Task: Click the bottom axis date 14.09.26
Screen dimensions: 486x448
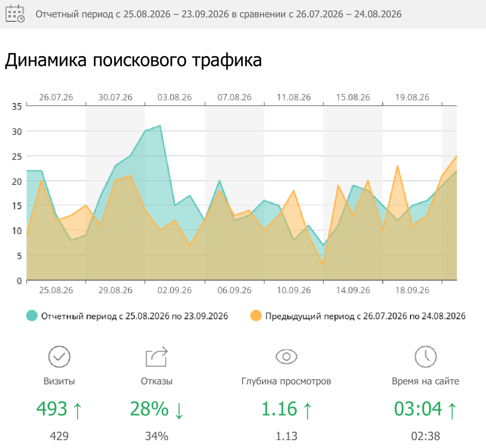Action: click(x=353, y=290)
